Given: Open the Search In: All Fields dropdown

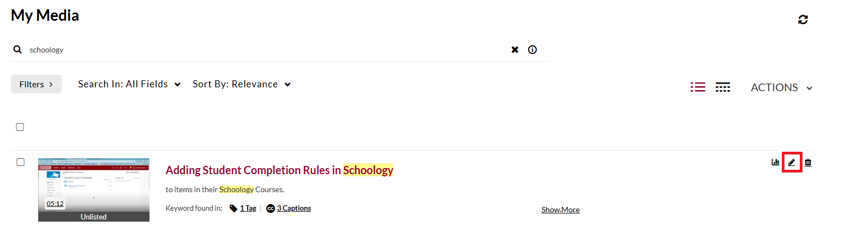Looking at the screenshot, I should [x=129, y=84].
